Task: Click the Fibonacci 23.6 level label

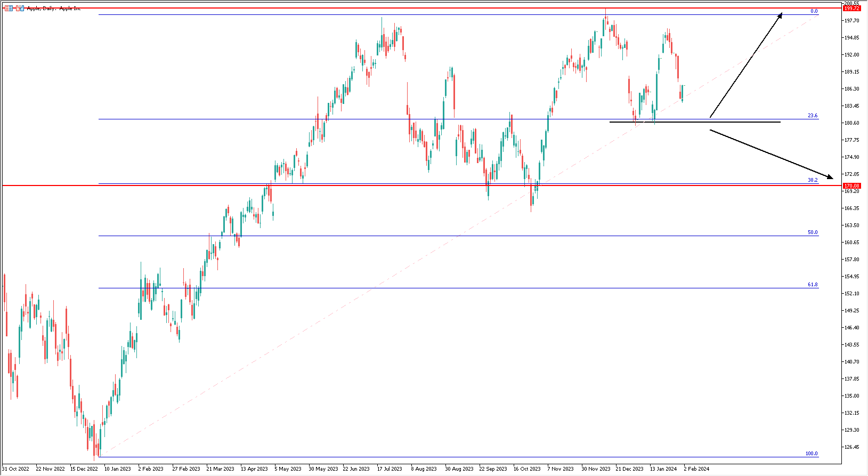Action: [813, 116]
